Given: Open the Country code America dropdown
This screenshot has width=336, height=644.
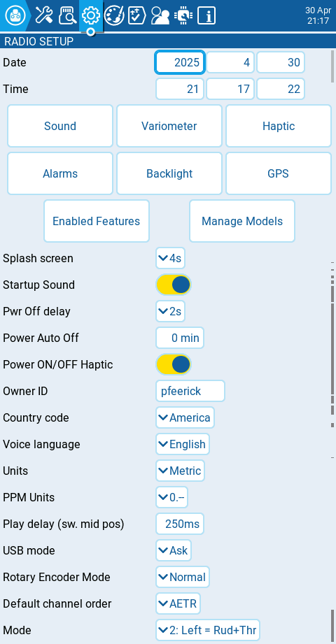Looking at the screenshot, I should click(185, 417).
